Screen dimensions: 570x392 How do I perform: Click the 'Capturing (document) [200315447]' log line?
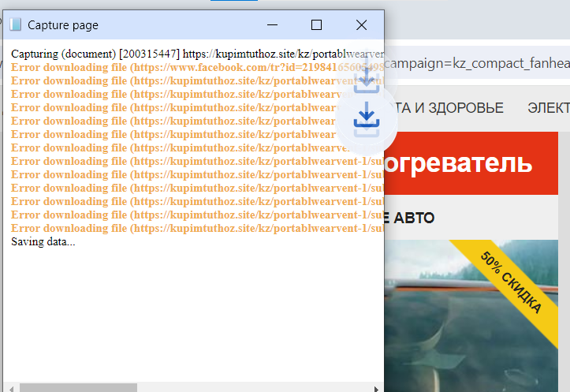197,54
